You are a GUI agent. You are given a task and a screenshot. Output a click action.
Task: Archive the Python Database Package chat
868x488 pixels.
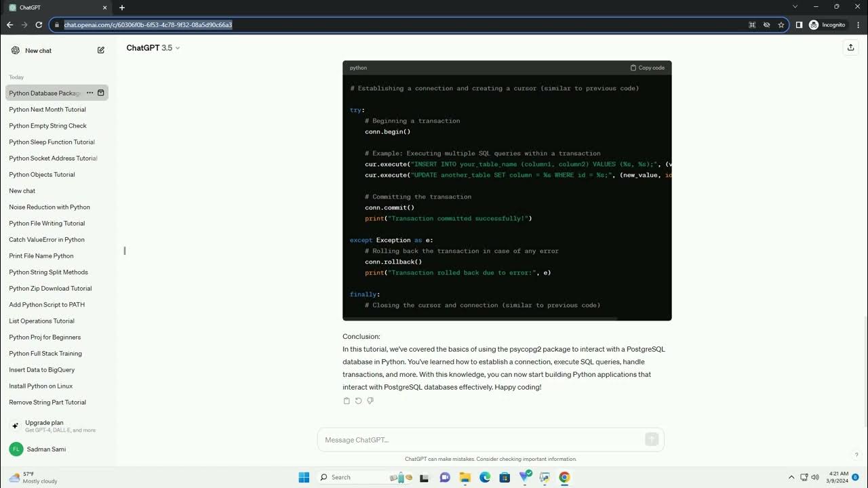101,93
